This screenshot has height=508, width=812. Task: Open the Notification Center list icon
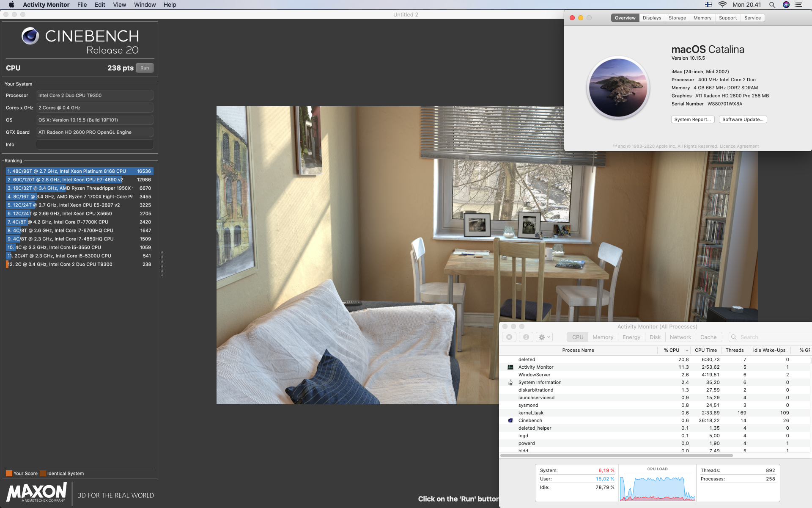[798, 5]
